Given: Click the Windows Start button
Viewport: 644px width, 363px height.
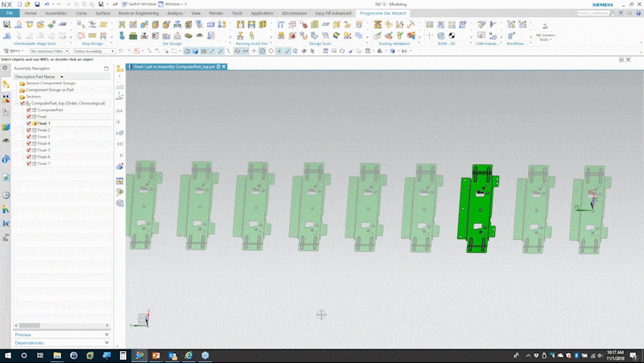Looking at the screenshot, I should click(8, 356).
